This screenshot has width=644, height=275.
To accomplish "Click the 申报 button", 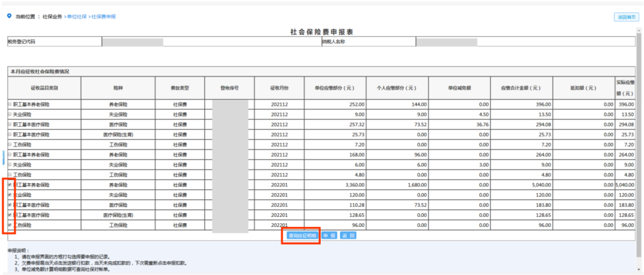I will (329, 236).
